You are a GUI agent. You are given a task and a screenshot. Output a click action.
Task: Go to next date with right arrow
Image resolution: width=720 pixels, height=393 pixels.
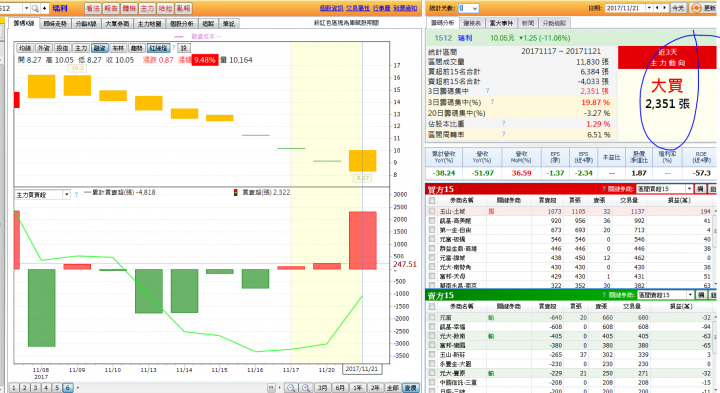pyautogui.click(x=664, y=8)
